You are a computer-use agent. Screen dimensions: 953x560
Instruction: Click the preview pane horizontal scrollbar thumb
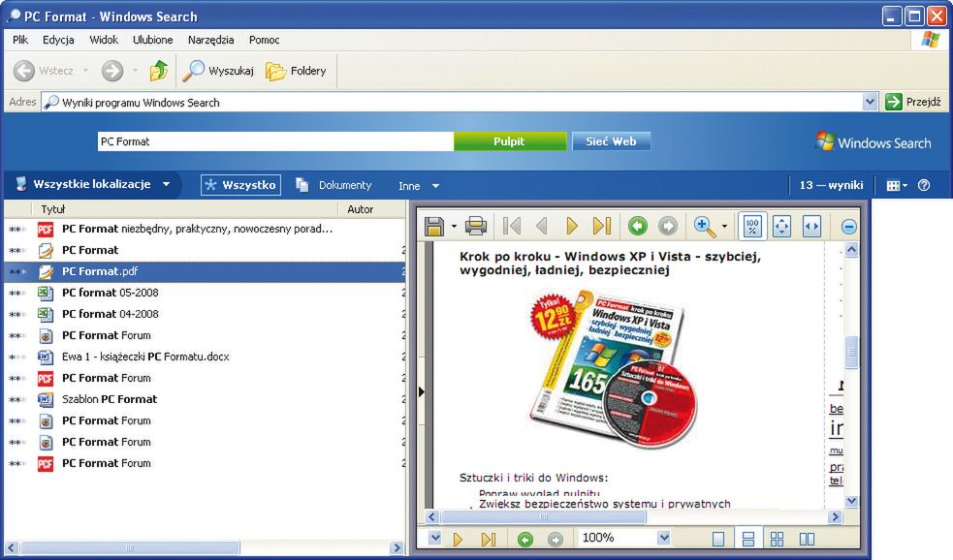543,516
